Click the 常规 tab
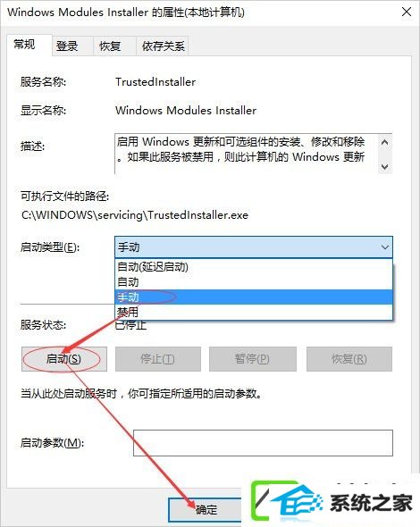This screenshot has width=420, height=527. (29, 44)
